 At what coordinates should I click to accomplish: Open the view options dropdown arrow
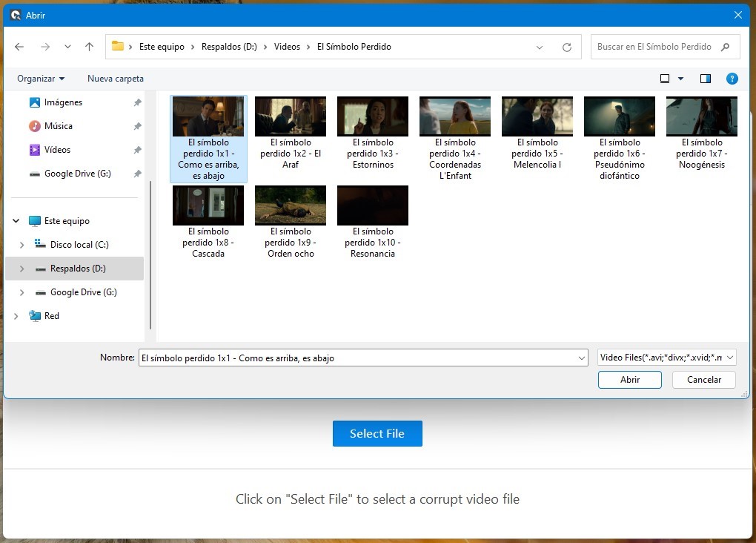point(681,79)
